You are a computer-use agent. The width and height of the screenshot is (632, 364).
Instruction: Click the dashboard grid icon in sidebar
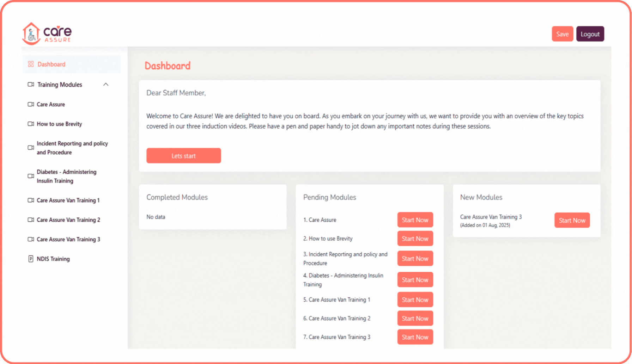pos(30,64)
